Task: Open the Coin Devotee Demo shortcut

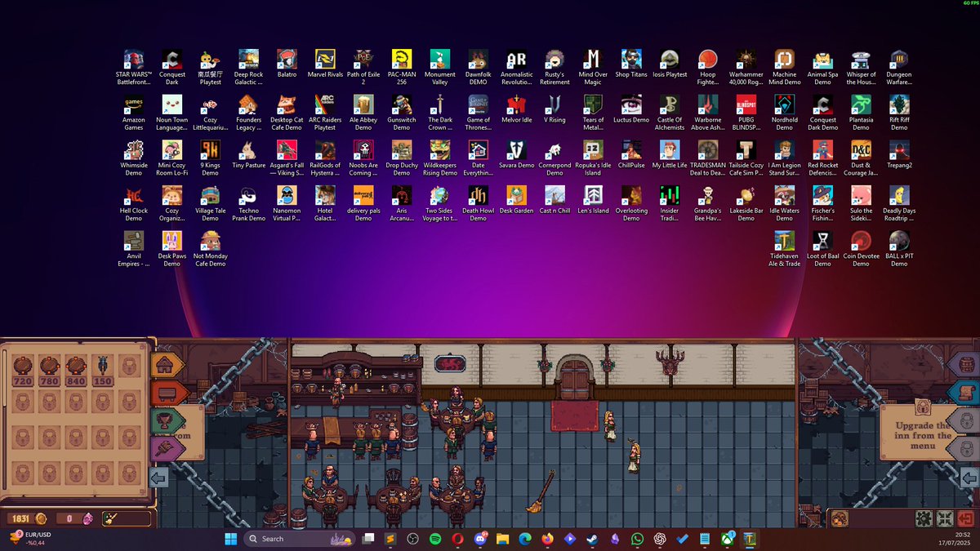Action: pyautogui.click(x=861, y=249)
